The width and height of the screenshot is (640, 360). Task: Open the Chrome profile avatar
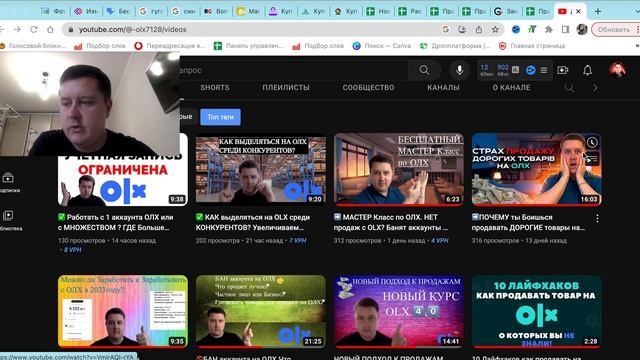click(582, 29)
